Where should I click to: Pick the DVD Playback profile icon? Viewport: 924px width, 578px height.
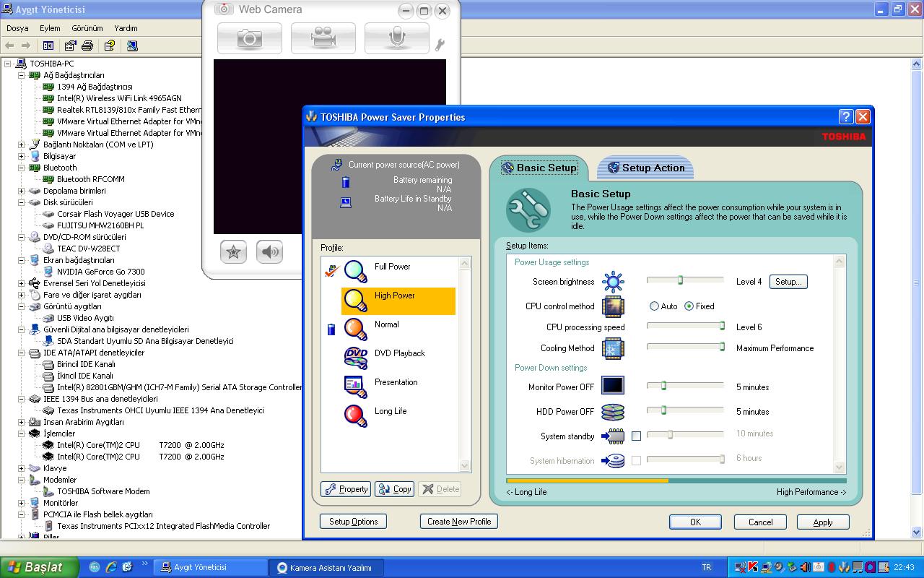click(x=355, y=358)
